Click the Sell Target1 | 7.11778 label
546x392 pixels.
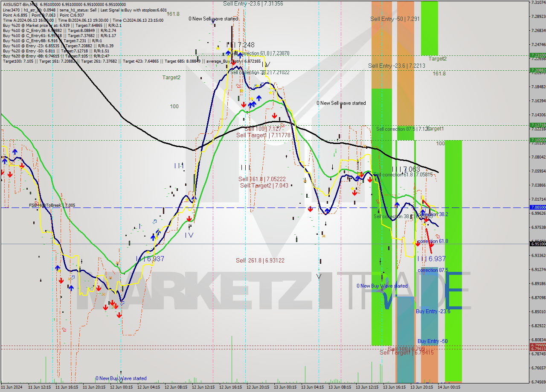coord(263,135)
